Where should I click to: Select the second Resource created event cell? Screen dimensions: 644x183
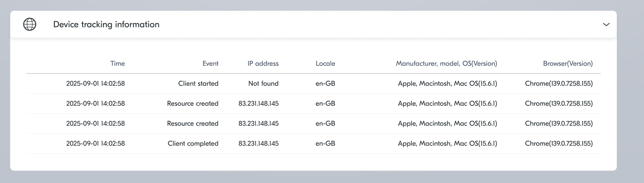pyautogui.click(x=193, y=123)
